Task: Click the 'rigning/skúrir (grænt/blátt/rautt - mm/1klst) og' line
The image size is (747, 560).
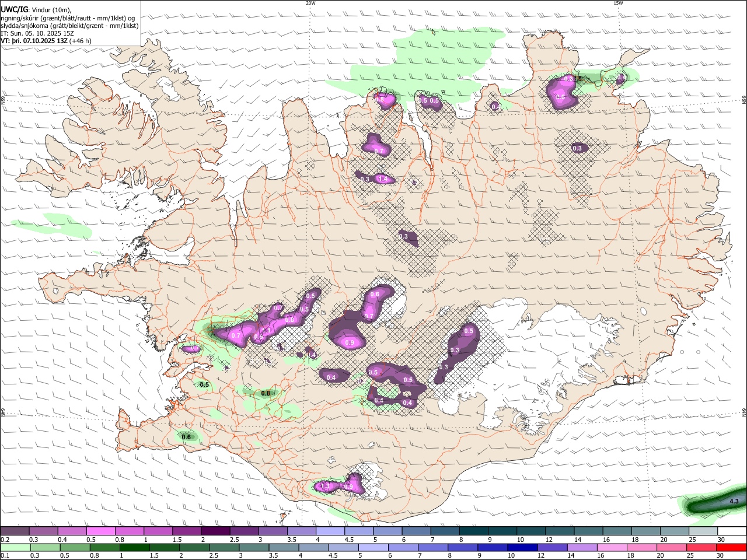Action: [x=68, y=17]
